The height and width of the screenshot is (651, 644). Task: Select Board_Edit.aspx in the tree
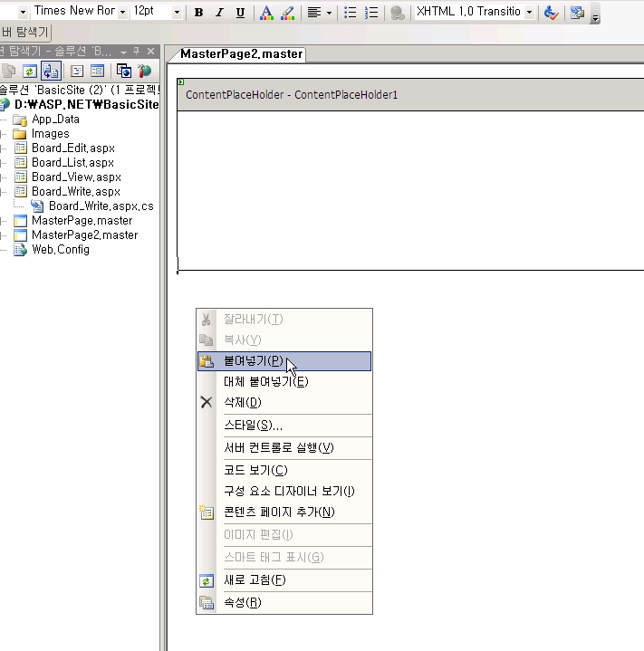click(73, 148)
